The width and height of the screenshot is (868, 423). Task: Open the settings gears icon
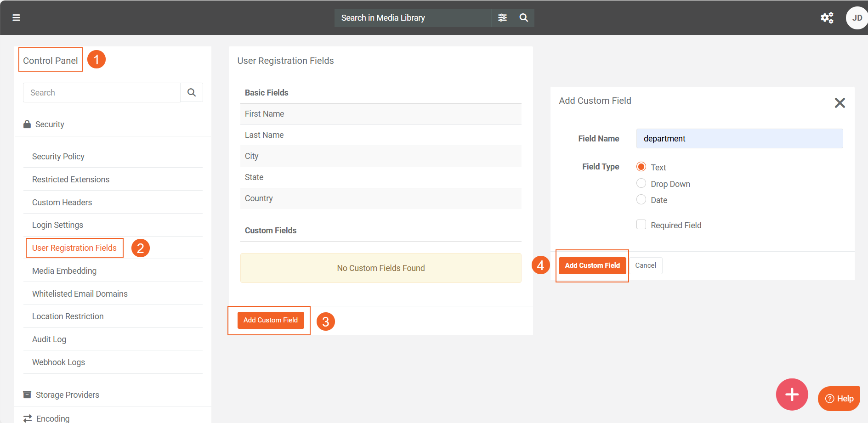[827, 17]
